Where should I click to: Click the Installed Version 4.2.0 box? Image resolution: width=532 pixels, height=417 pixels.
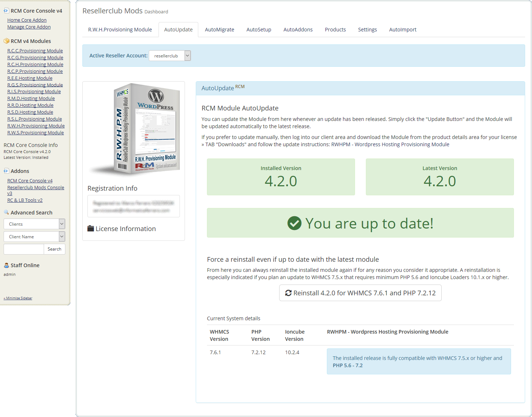(x=281, y=177)
